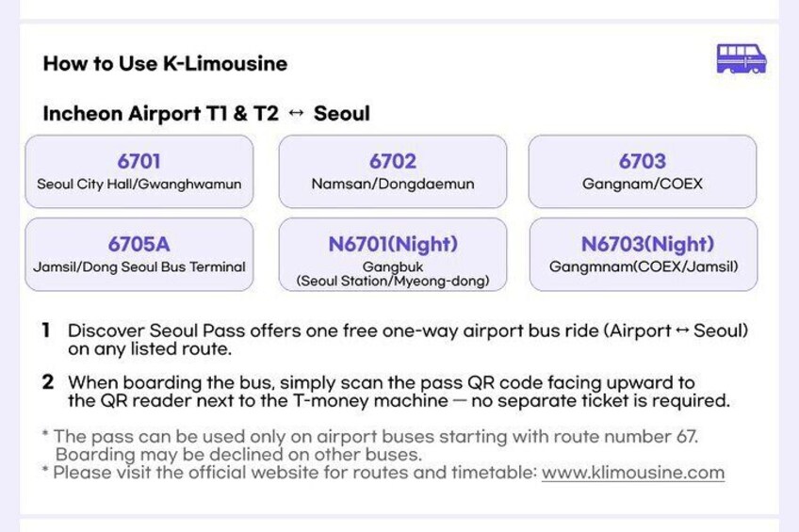Select the 6701 route number
Viewport: 799px width, 532px height.
click(x=139, y=161)
